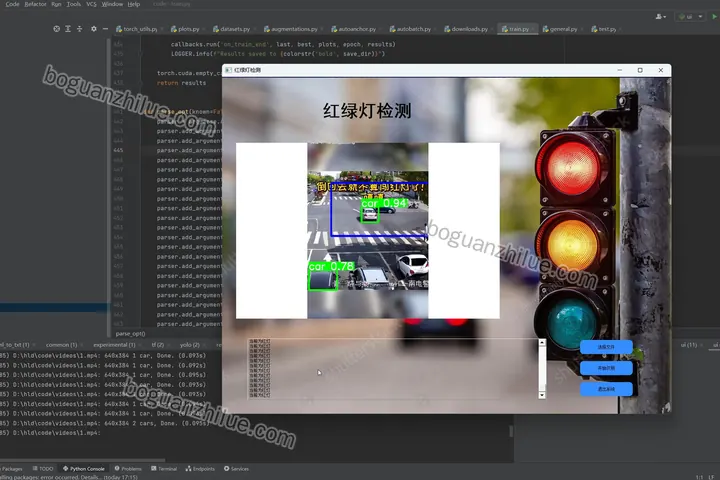This screenshot has height=480, width=720.
Task: Click the bottom blue exit-system button in dialog
Action: (x=606, y=389)
